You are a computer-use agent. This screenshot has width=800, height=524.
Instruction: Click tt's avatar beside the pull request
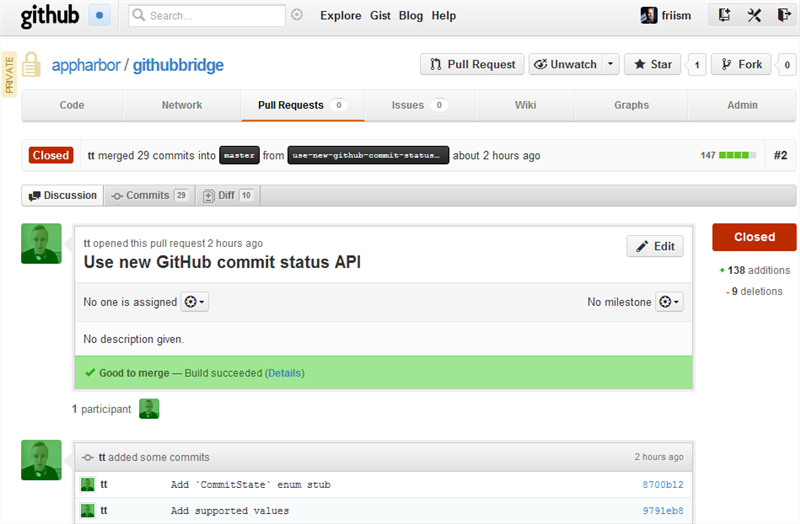41,243
